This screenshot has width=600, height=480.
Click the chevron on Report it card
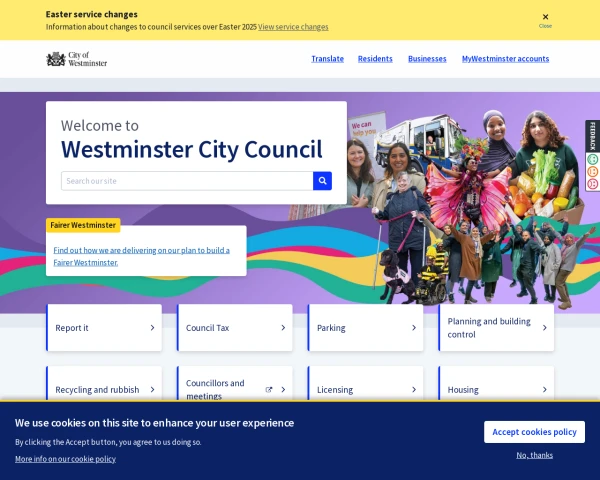point(152,328)
